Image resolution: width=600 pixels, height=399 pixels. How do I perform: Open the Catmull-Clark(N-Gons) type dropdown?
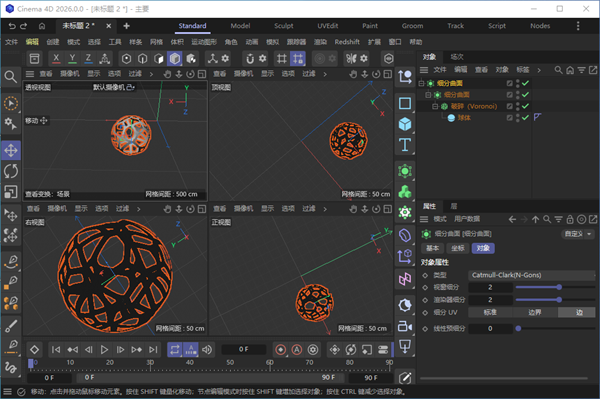pyautogui.click(x=532, y=275)
